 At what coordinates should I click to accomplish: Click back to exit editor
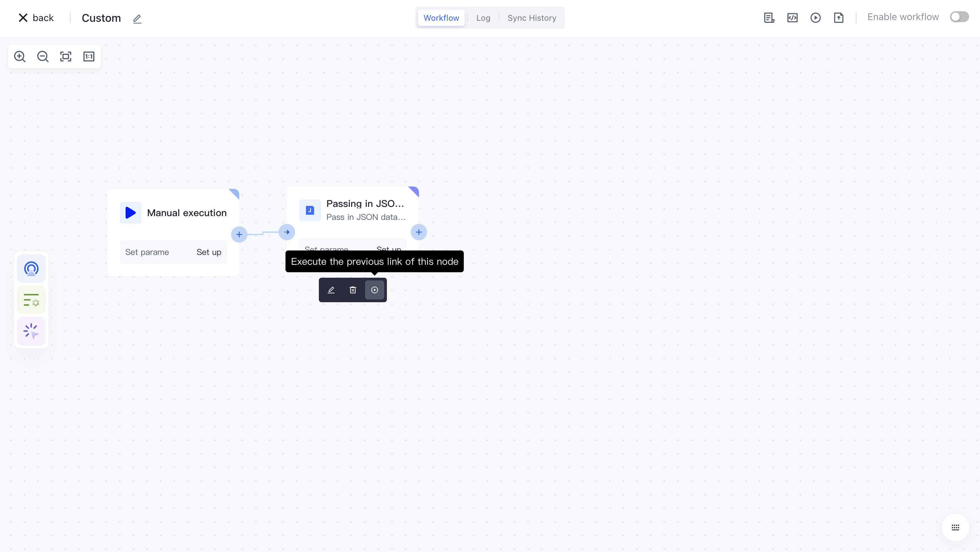(36, 18)
